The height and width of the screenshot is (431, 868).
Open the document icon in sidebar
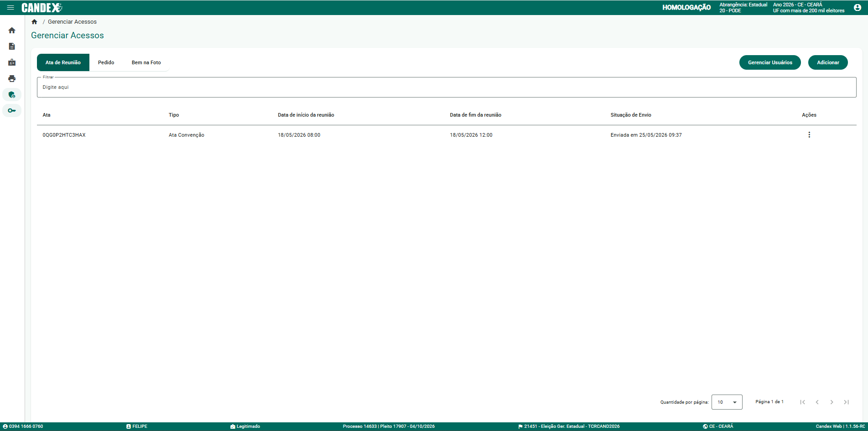(12, 46)
